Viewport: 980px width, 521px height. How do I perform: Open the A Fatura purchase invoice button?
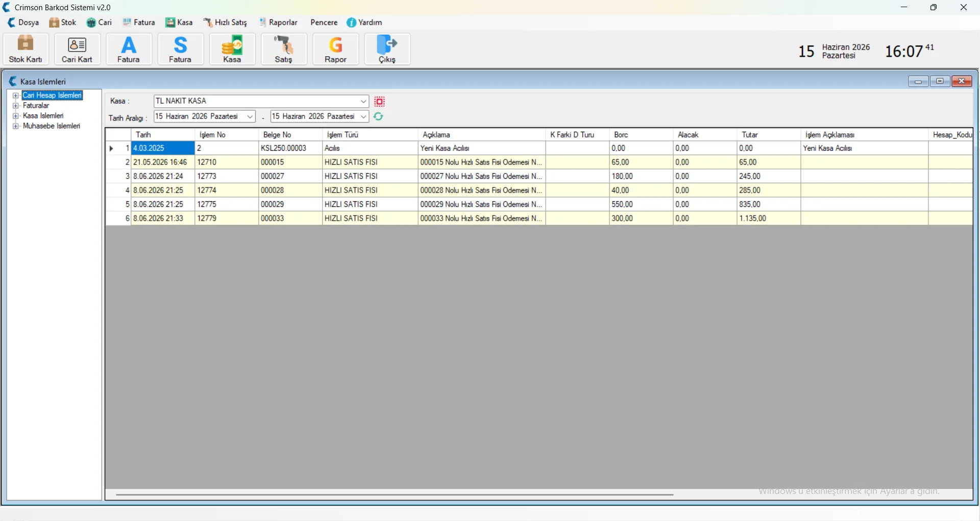coord(129,49)
